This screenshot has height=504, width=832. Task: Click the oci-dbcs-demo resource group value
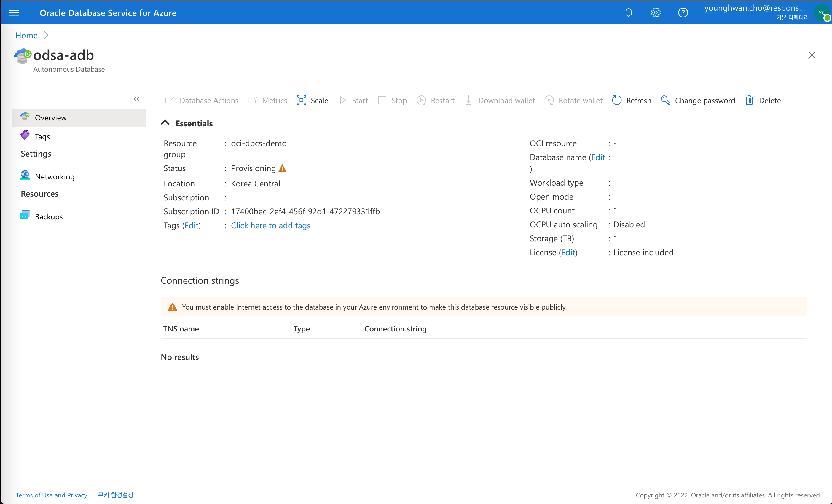259,143
